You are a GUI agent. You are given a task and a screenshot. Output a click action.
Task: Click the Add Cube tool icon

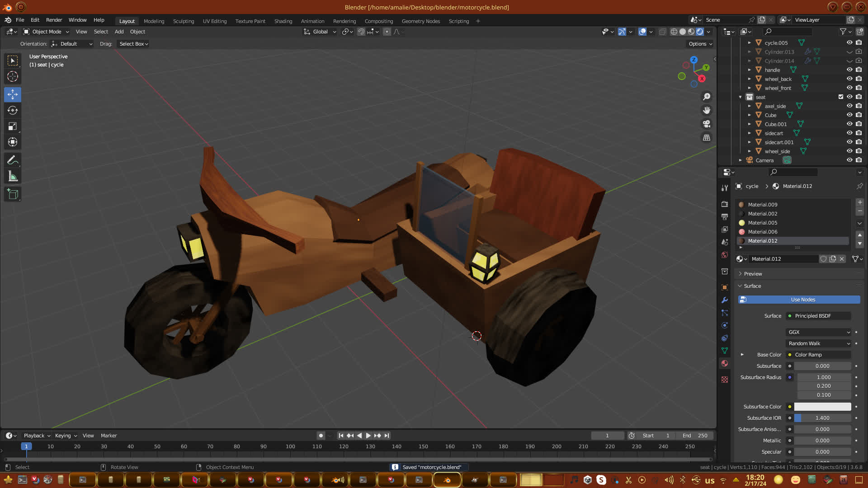(13, 194)
